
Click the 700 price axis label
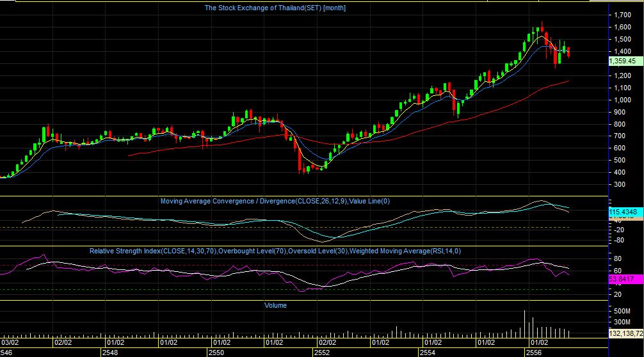tap(620, 136)
